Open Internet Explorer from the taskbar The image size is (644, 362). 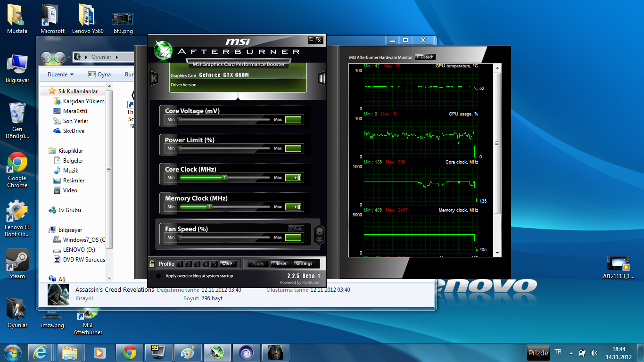40,353
